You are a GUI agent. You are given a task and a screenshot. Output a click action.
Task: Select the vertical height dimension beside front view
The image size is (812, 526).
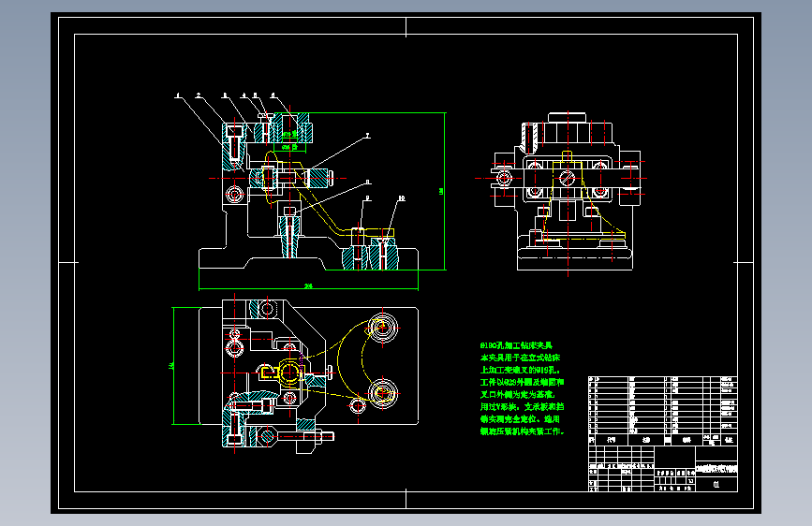click(x=441, y=191)
